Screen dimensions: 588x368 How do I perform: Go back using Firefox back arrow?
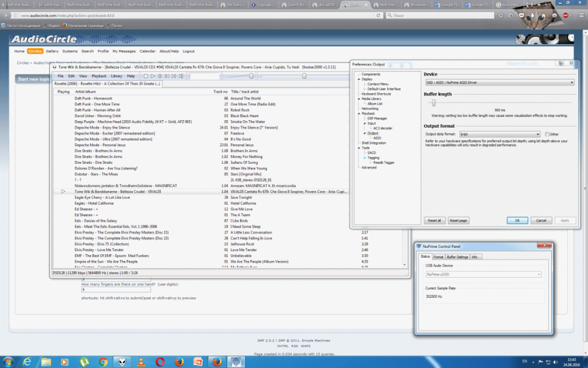(6, 16)
